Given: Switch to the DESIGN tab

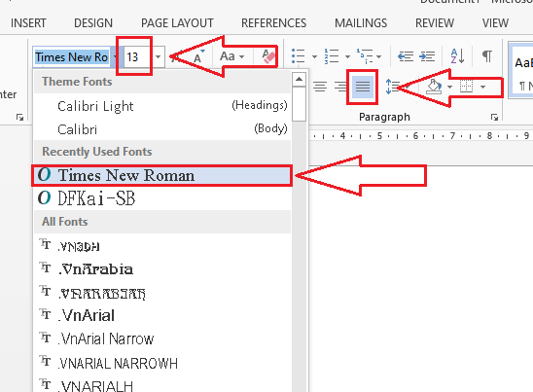Looking at the screenshot, I should [93, 23].
